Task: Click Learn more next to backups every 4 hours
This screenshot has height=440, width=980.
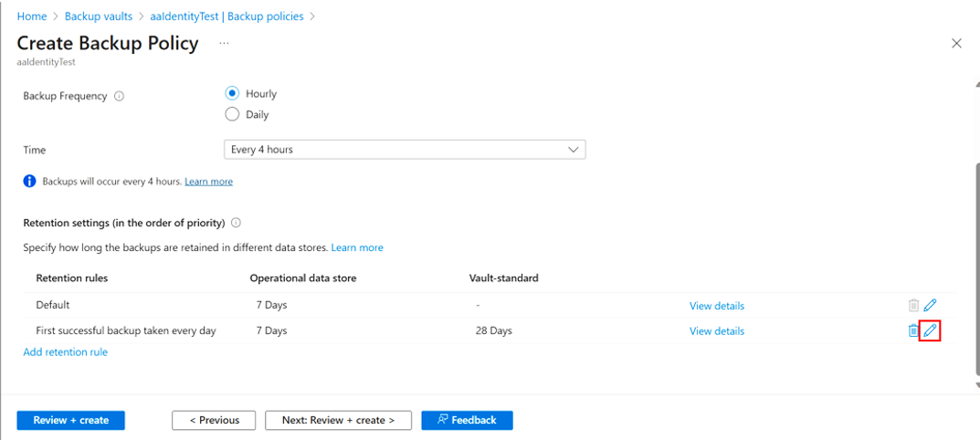Action: pos(209,182)
